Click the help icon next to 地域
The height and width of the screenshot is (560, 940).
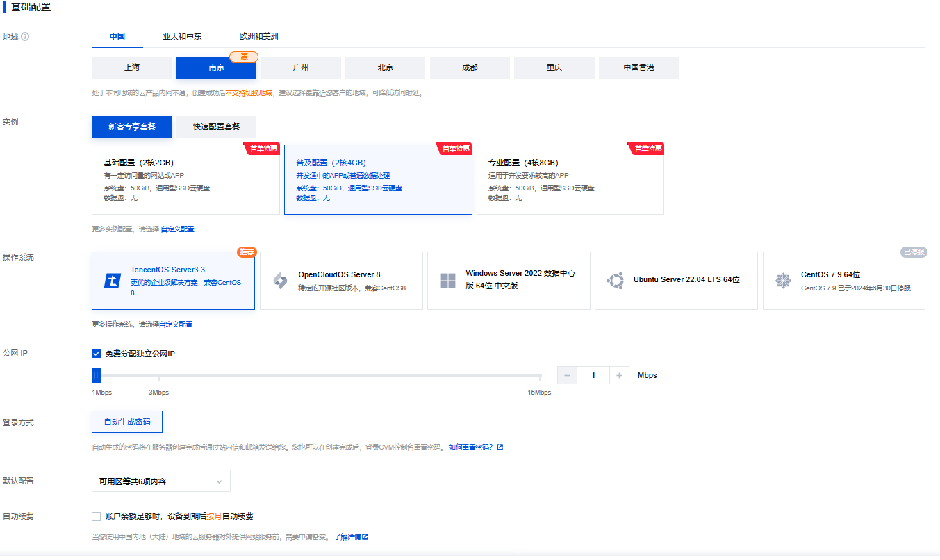point(25,37)
